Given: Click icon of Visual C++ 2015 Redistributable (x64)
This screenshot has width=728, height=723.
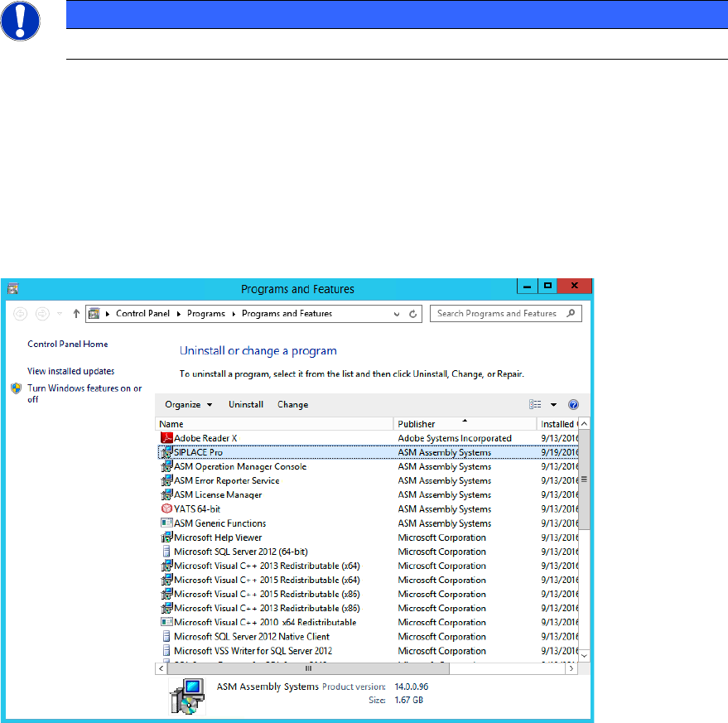Looking at the screenshot, I should click(x=166, y=580).
